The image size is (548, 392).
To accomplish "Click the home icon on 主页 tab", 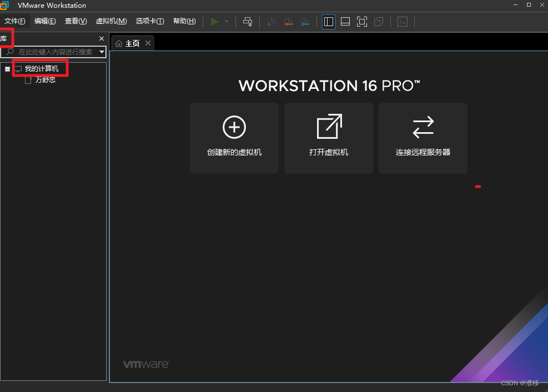I will click(x=119, y=43).
